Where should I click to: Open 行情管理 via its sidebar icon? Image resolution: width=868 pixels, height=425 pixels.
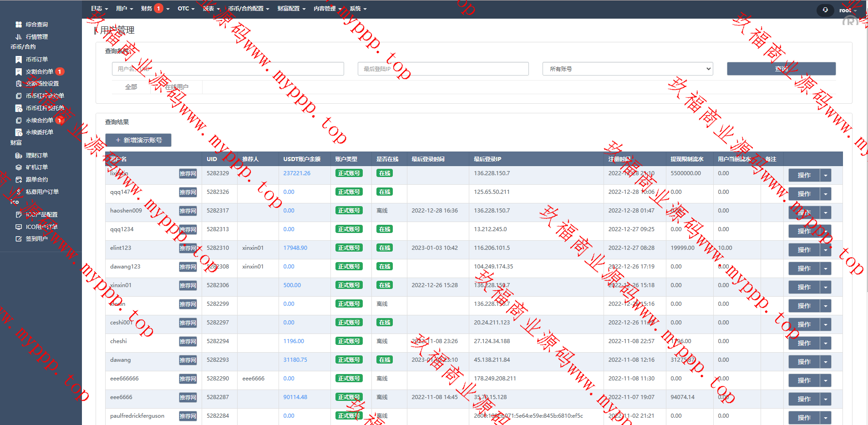tap(19, 37)
